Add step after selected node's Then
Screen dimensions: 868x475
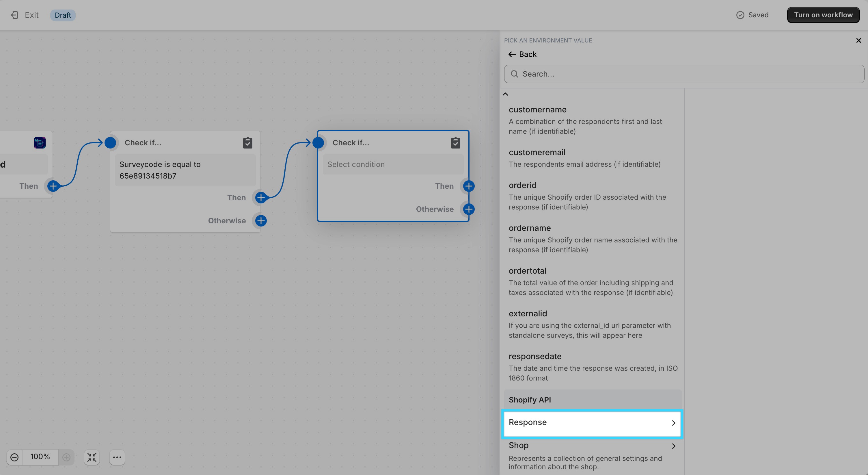[x=469, y=186]
